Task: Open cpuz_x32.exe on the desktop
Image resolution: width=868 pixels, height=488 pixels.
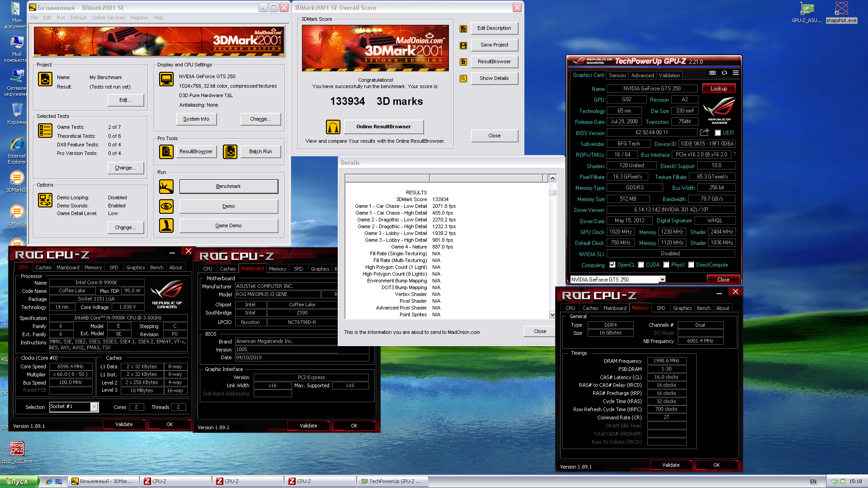Action: (x=17, y=452)
